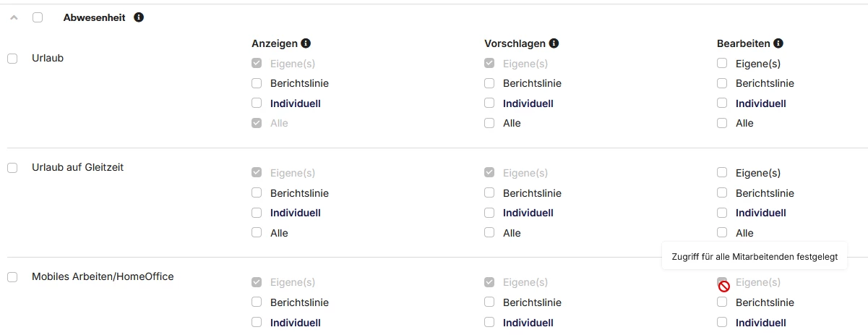Check Alle under Bearbeiten for Urlaub
The image size is (868, 335).
click(722, 123)
